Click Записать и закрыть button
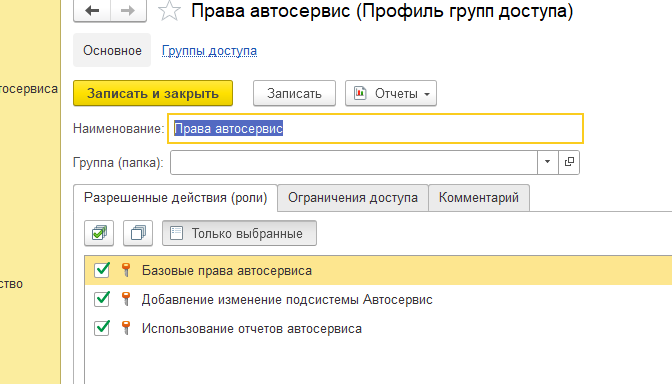 tap(153, 93)
